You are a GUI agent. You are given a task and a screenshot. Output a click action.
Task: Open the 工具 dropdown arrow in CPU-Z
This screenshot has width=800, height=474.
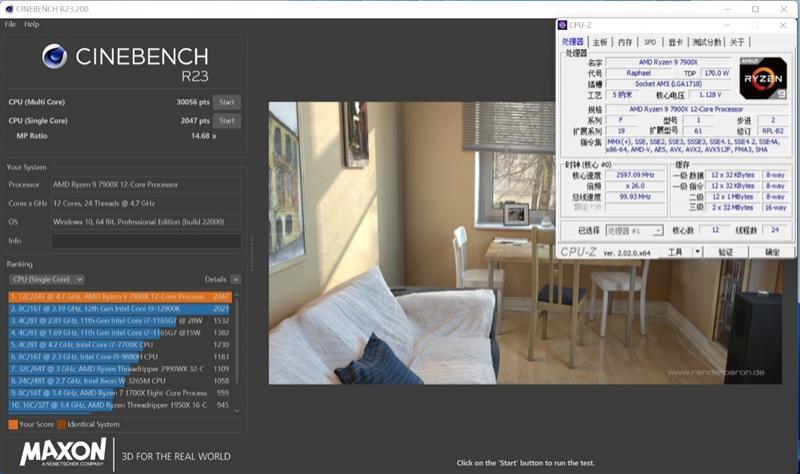click(697, 252)
